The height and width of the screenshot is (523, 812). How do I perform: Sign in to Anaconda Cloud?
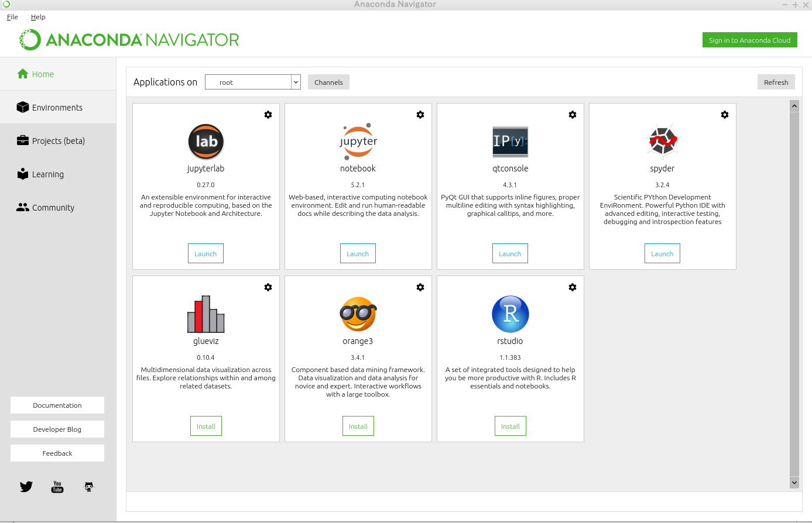click(x=749, y=40)
